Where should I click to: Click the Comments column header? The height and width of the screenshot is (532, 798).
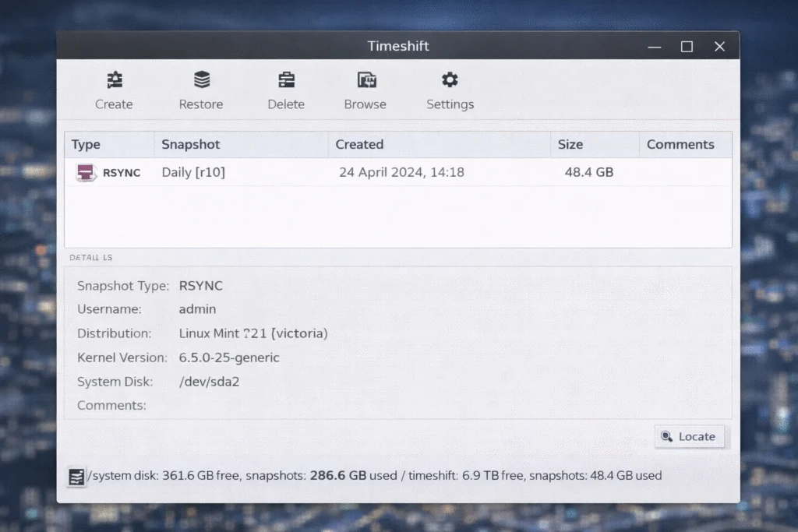click(685, 144)
